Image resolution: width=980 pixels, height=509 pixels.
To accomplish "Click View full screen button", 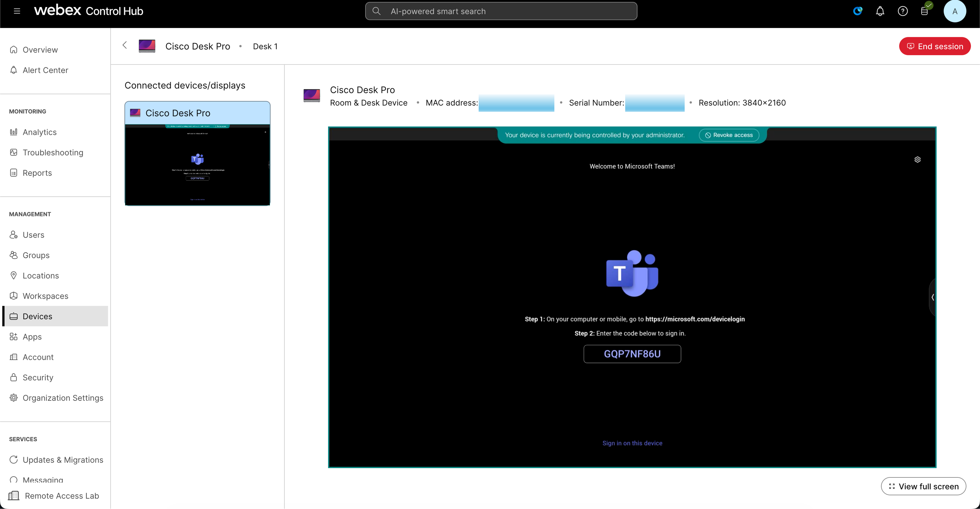I will (923, 486).
